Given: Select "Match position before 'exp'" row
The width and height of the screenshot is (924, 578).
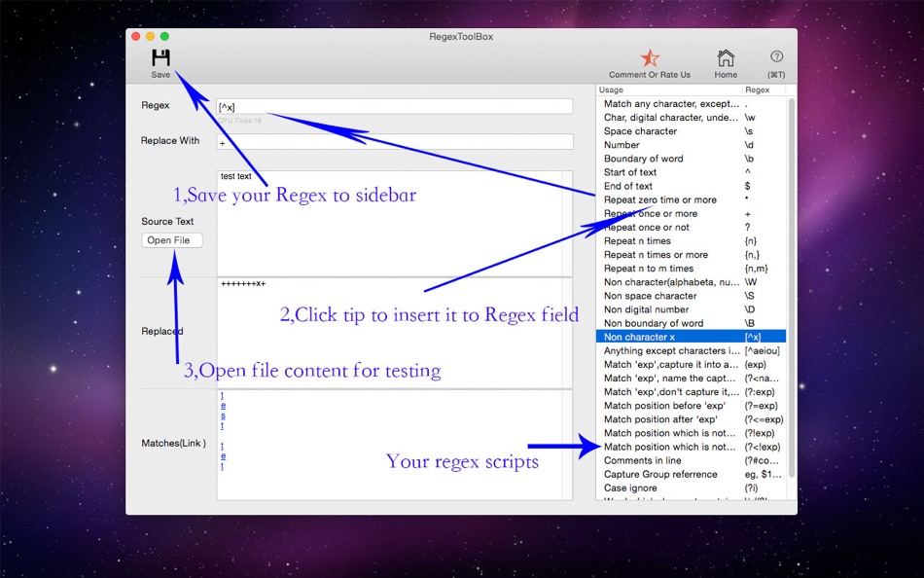Looking at the screenshot, I should (x=691, y=405).
